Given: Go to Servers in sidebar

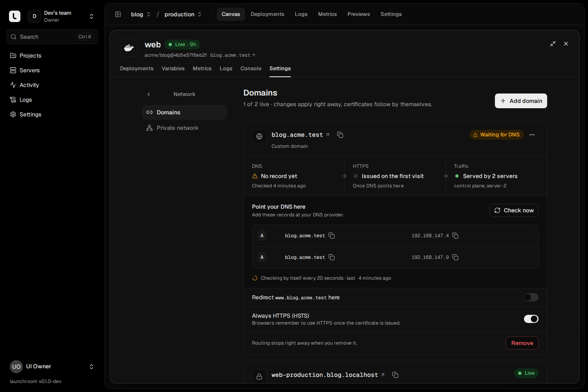Looking at the screenshot, I should coord(52,70).
